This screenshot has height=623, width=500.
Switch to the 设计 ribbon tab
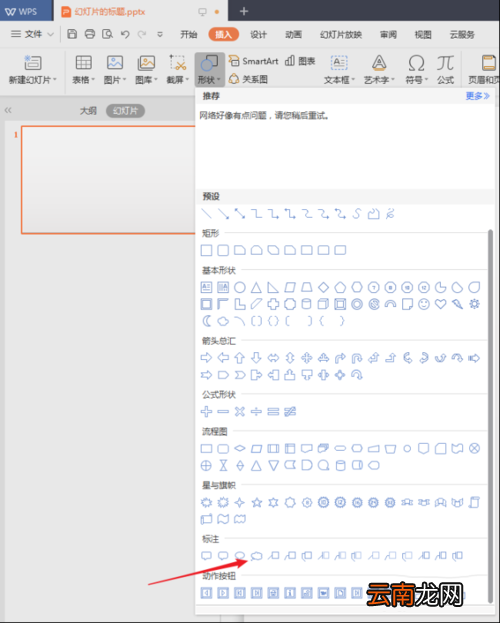pyautogui.click(x=258, y=35)
